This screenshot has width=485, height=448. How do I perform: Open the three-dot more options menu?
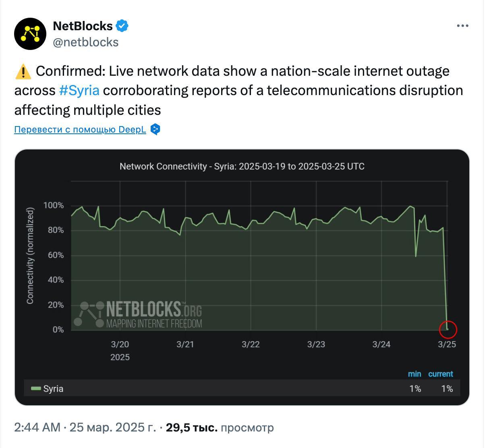pos(462,26)
